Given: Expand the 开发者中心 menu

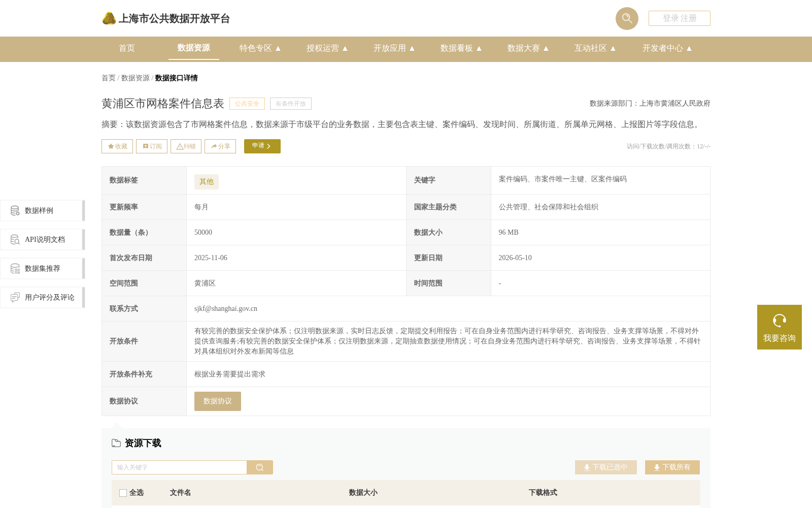Looking at the screenshot, I should pyautogui.click(x=667, y=48).
